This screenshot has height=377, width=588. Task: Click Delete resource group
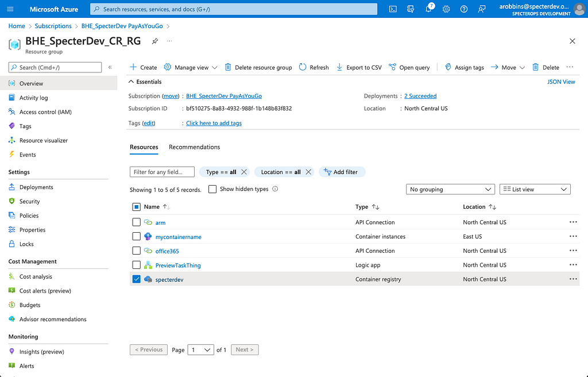(258, 67)
